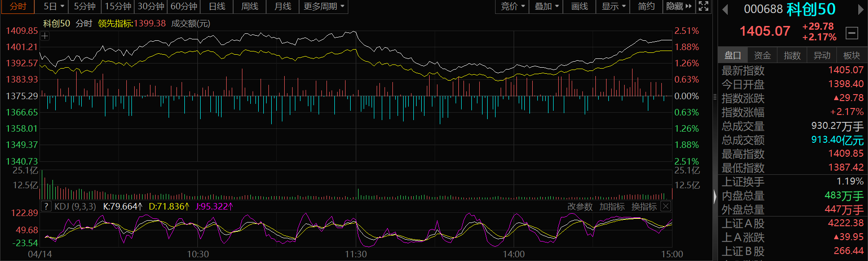Open the 5日 period dropdown

point(53,6)
